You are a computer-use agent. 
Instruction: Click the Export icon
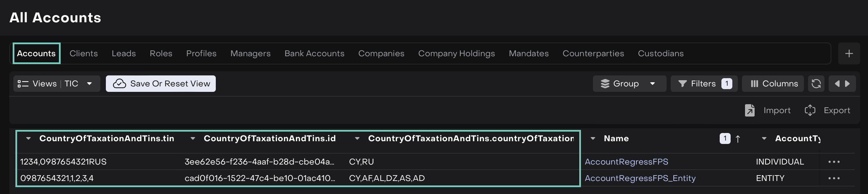[810, 110]
